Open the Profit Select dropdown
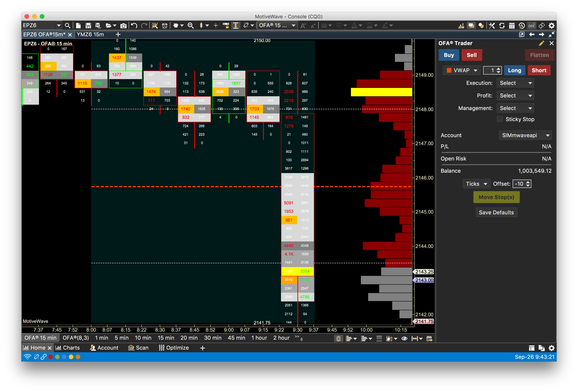Viewport: 578px width, 392px height. pos(515,96)
